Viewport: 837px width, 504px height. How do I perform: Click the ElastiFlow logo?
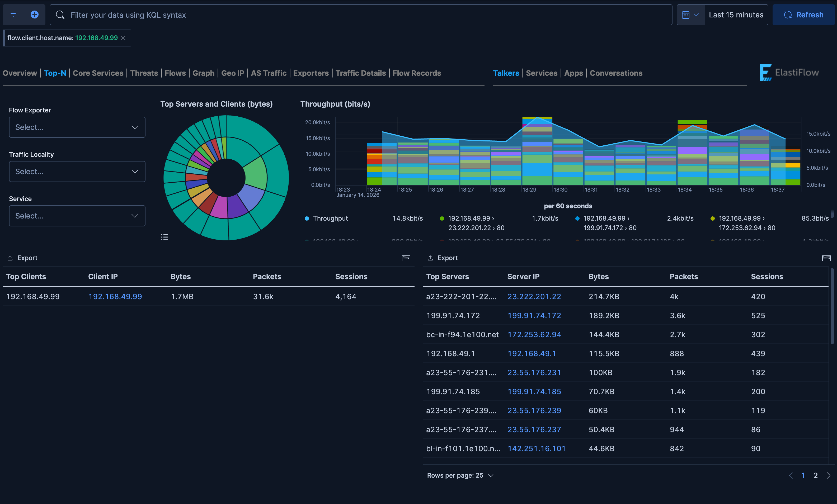(x=789, y=72)
